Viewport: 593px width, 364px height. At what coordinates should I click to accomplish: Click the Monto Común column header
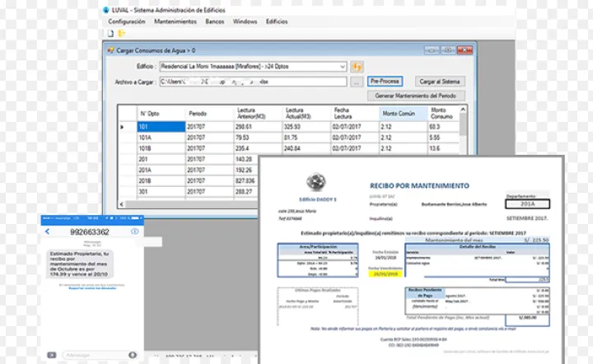click(403, 114)
